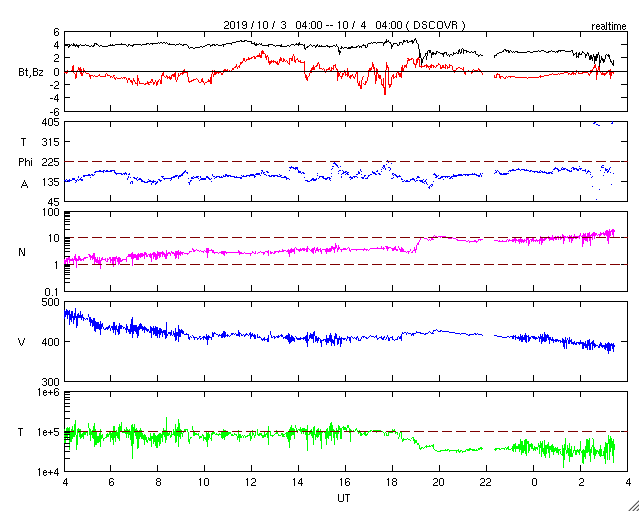Screen dimensions: 640x512
Task: Click the '315' tick label on Phi axis
Action: (50, 142)
